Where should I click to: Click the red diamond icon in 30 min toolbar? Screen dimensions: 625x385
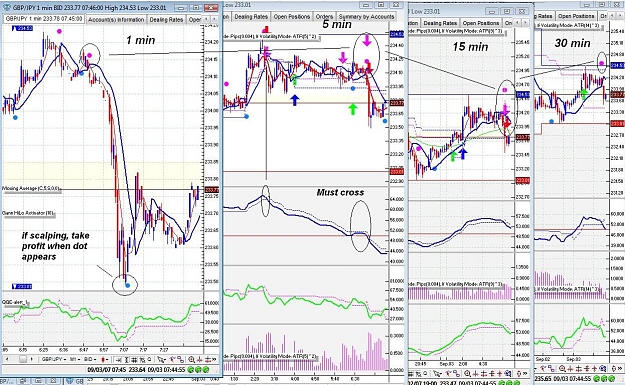click(x=613, y=369)
